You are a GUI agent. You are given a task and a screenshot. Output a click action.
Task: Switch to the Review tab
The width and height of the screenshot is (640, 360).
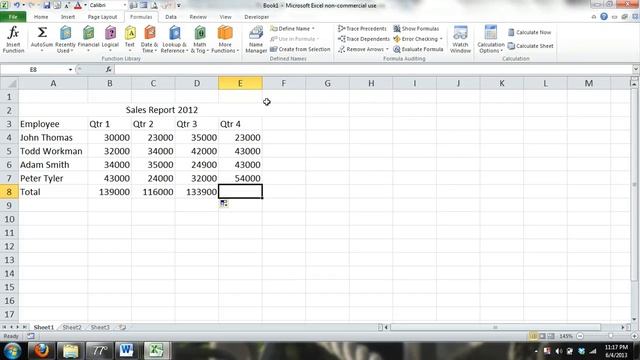pos(198,17)
